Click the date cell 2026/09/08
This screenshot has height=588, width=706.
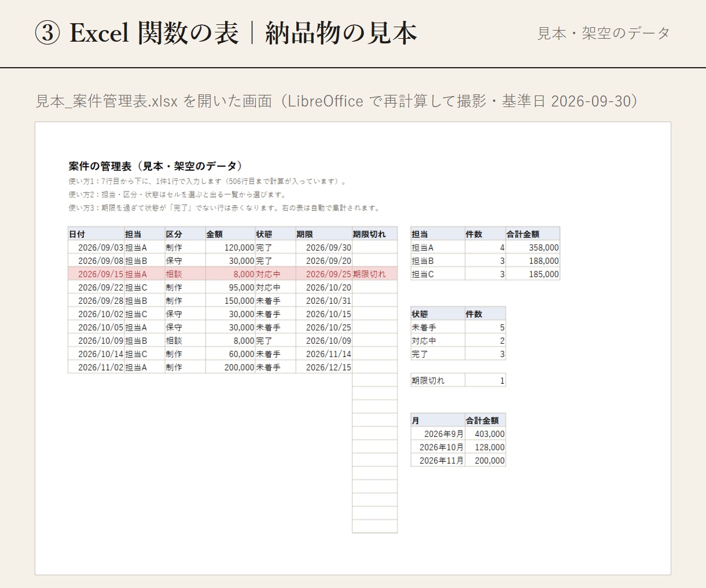tap(96, 260)
